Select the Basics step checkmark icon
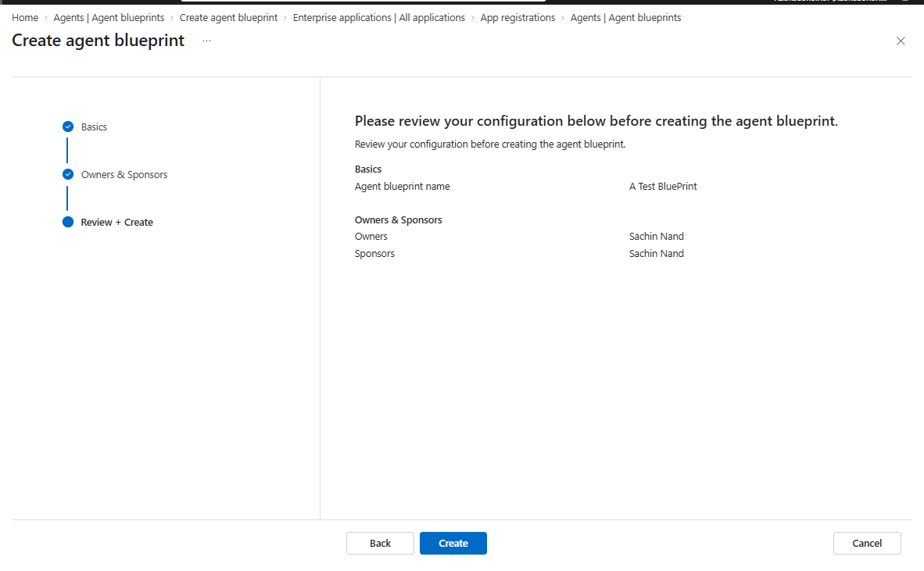The width and height of the screenshot is (924, 571). [68, 127]
